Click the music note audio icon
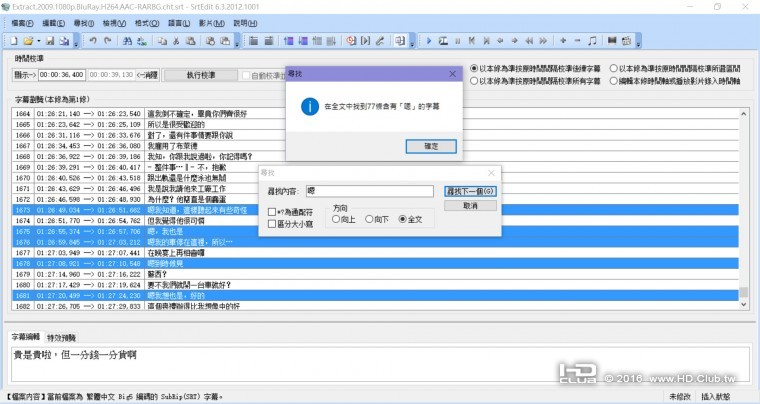This screenshot has height=404, width=760. (592, 41)
